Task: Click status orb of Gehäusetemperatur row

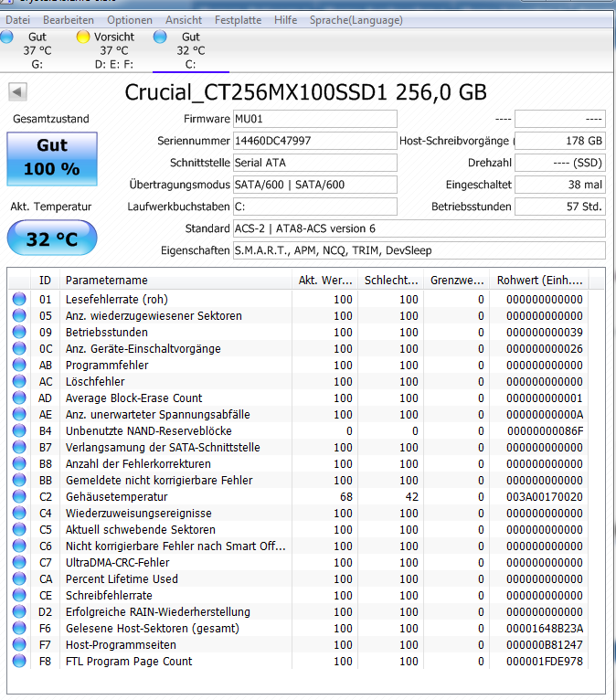Action: coord(19,496)
